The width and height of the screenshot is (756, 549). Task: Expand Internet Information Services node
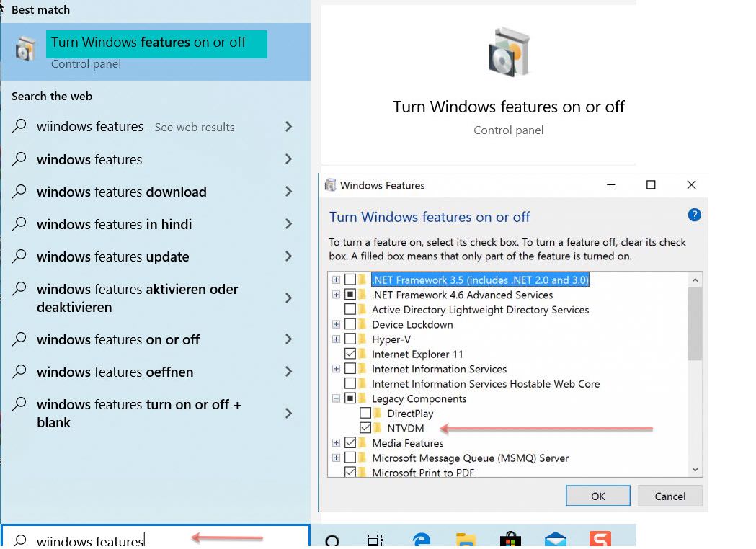336,369
